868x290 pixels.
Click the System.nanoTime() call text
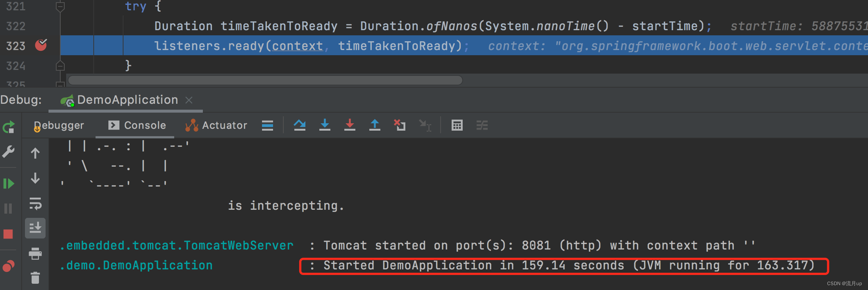tap(547, 26)
